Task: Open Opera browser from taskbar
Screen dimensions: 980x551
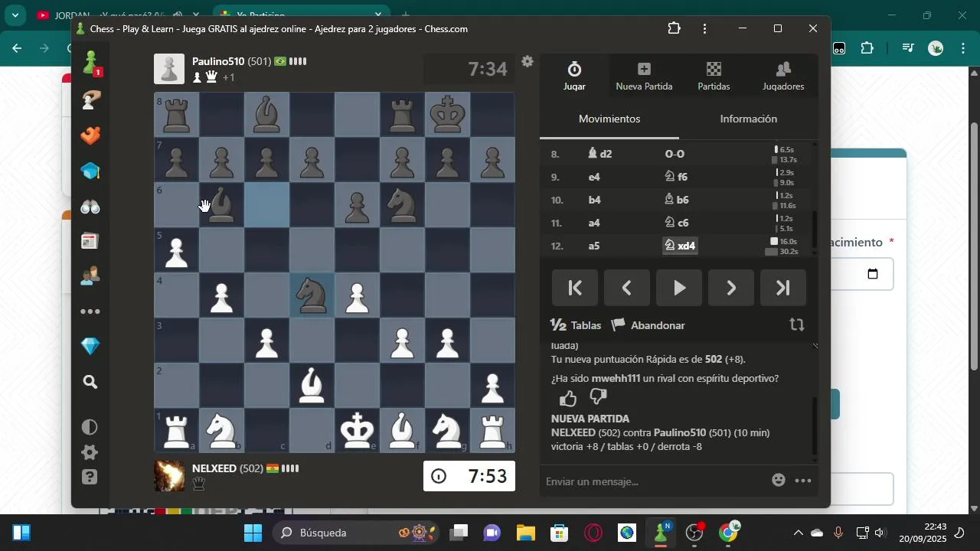Action: pos(593,533)
